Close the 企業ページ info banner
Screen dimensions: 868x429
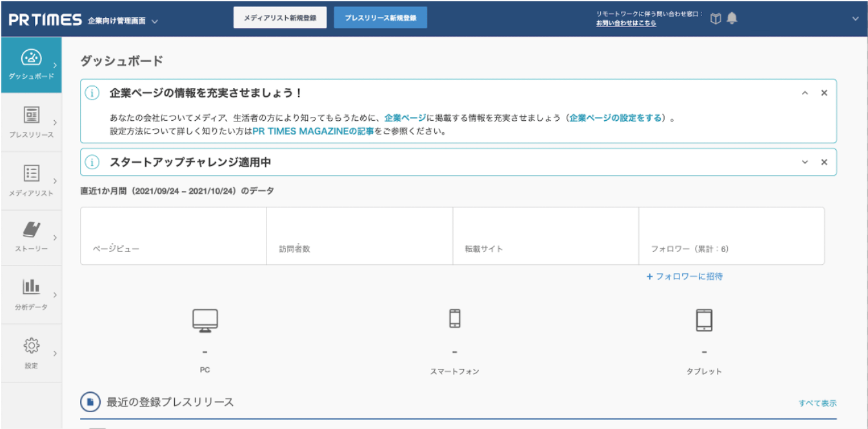pos(824,93)
